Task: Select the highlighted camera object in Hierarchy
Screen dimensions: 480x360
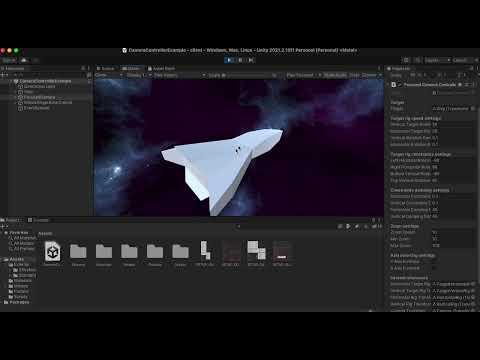Action: (39, 97)
